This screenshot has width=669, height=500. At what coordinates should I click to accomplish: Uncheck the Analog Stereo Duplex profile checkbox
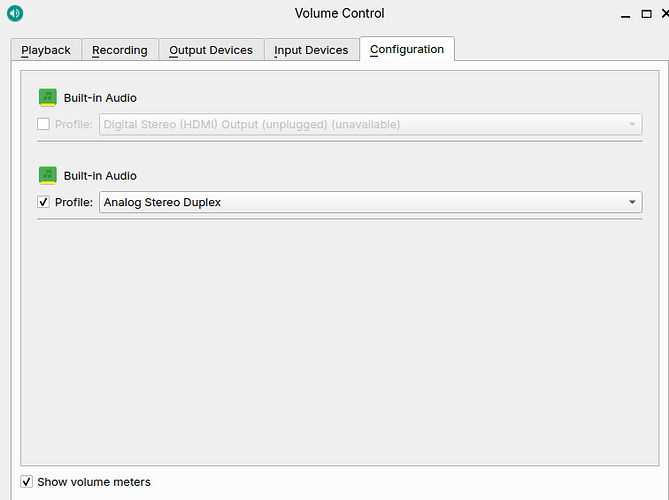point(43,202)
